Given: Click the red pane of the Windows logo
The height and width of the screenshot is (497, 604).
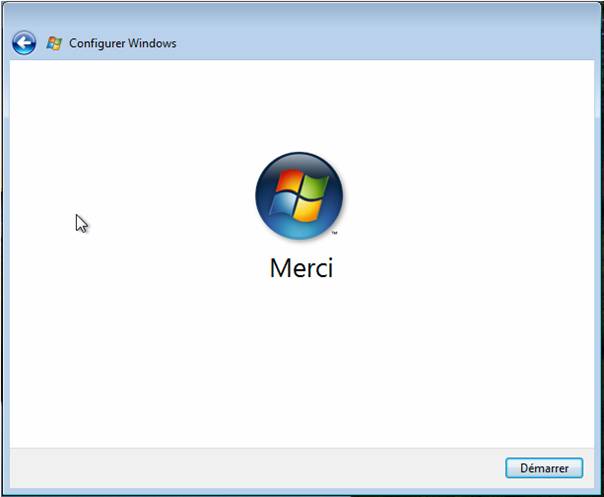Looking at the screenshot, I should [x=288, y=185].
